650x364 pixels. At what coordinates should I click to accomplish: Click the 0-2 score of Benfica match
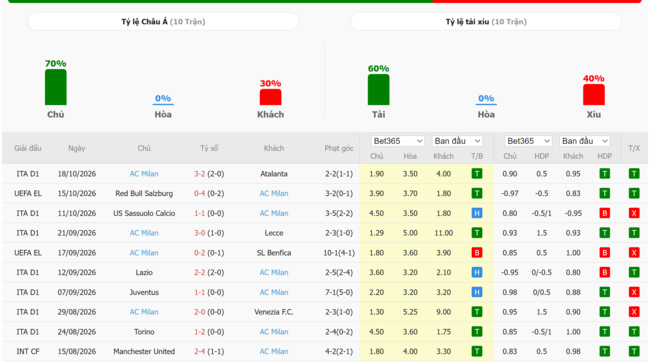199,252
